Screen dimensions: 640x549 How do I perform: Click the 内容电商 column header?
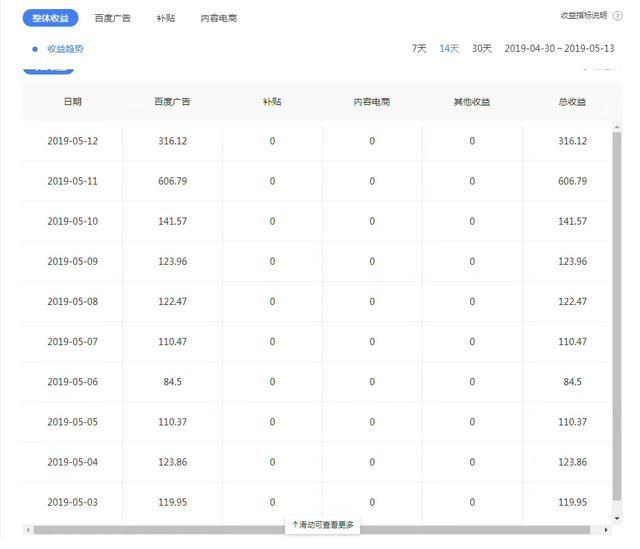[x=372, y=101]
